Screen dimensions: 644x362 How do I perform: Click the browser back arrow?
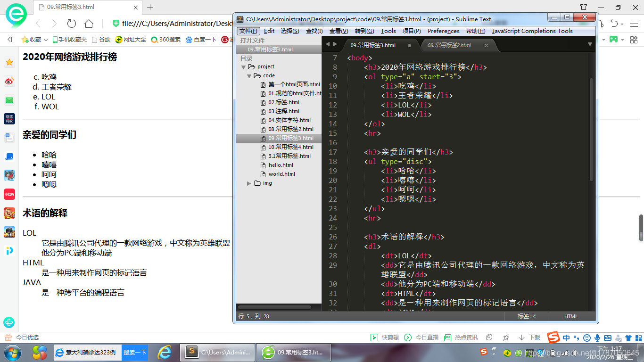(38, 24)
